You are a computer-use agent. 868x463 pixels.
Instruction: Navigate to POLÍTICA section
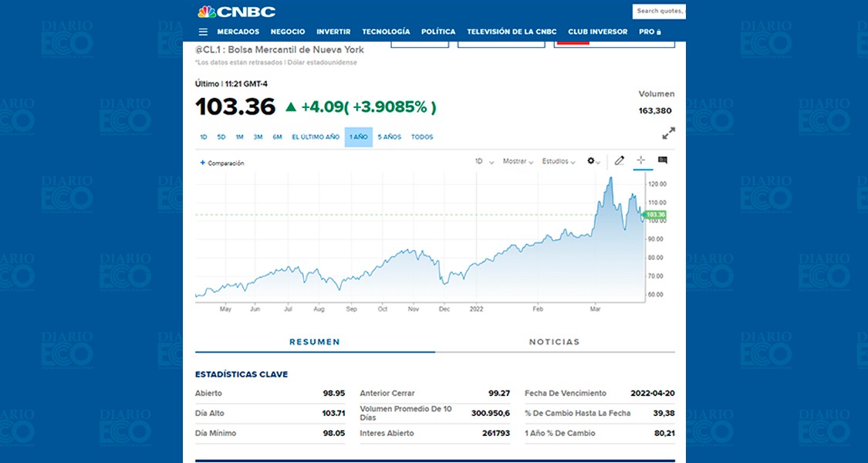(438, 32)
